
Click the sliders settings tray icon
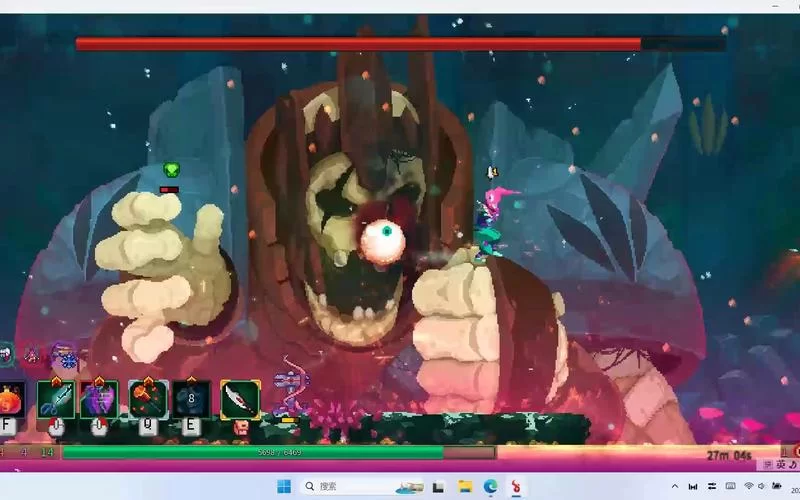click(711, 486)
